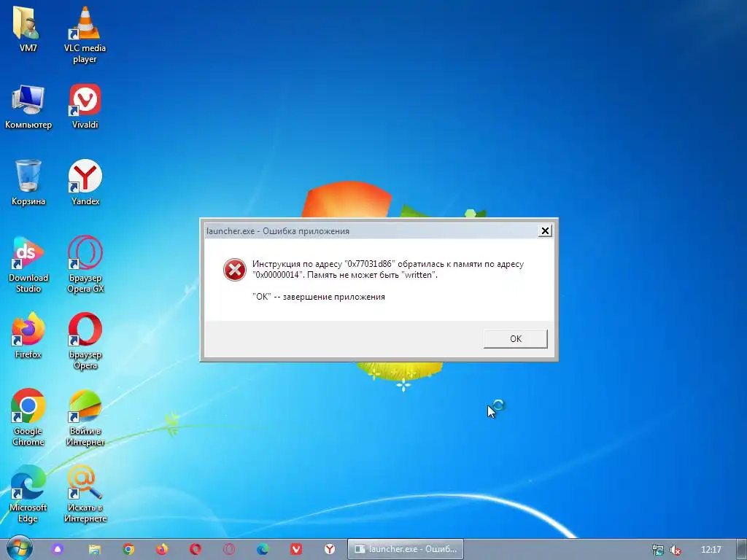
Task: Click the purple round taskbar icon
Action: [x=58, y=549]
